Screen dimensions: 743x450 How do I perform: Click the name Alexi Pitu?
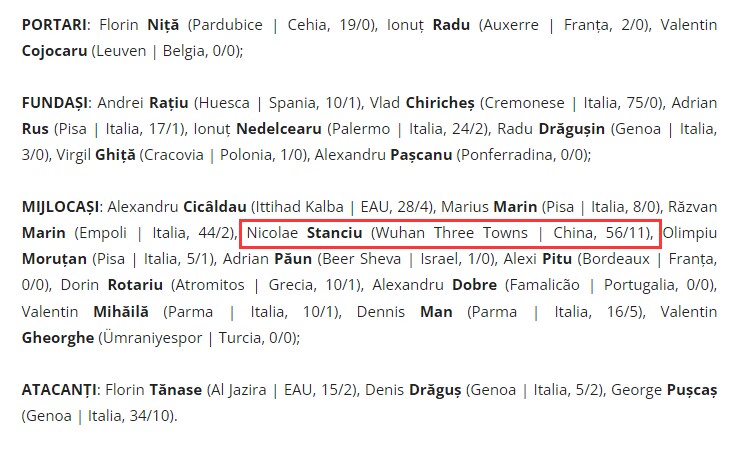(537, 259)
